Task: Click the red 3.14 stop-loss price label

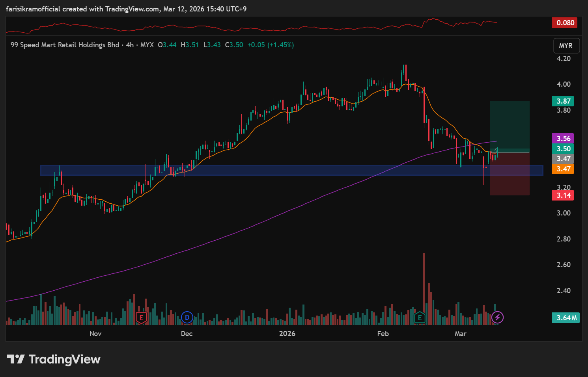Action: 563,195
